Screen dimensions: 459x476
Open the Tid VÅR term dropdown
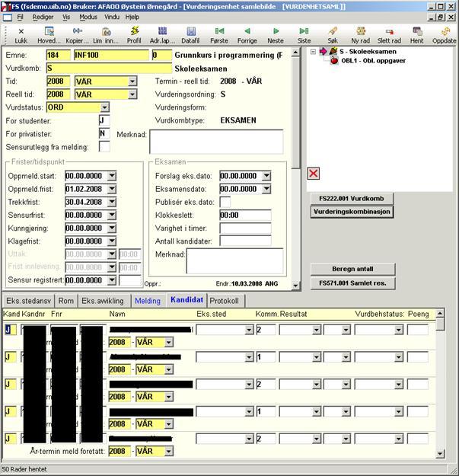pos(132,81)
